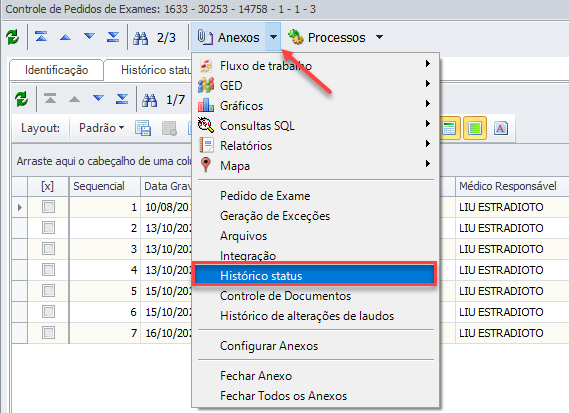Screen dimensions: 569x413
Task: Switch to the Histórico status tab
Action: [x=155, y=70]
